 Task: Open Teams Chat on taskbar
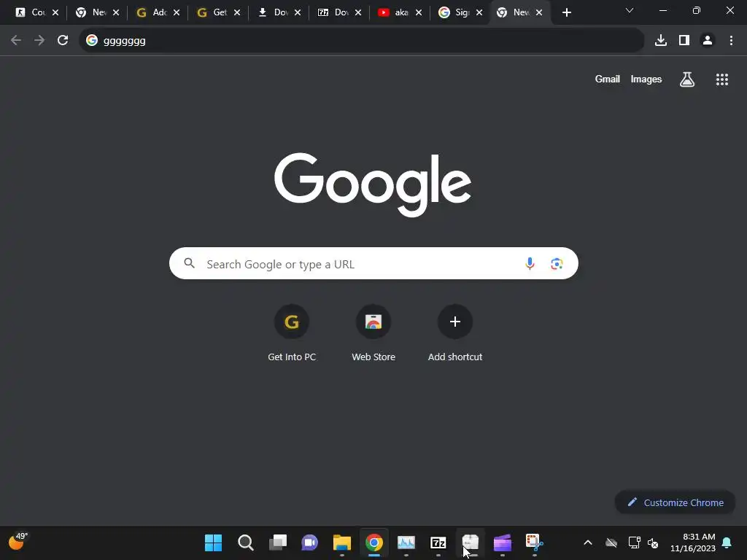coord(309,542)
